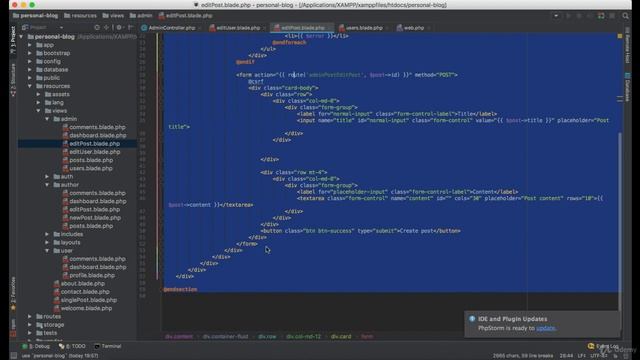Expand the layouts folder
The height and width of the screenshot is (360, 640).
point(47,242)
